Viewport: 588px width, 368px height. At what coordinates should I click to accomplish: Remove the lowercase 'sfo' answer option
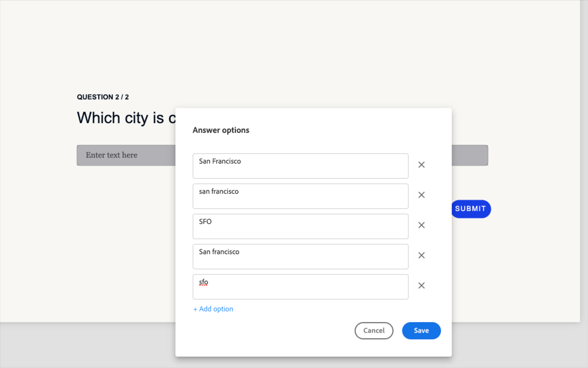pyautogui.click(x=421, y=286)
